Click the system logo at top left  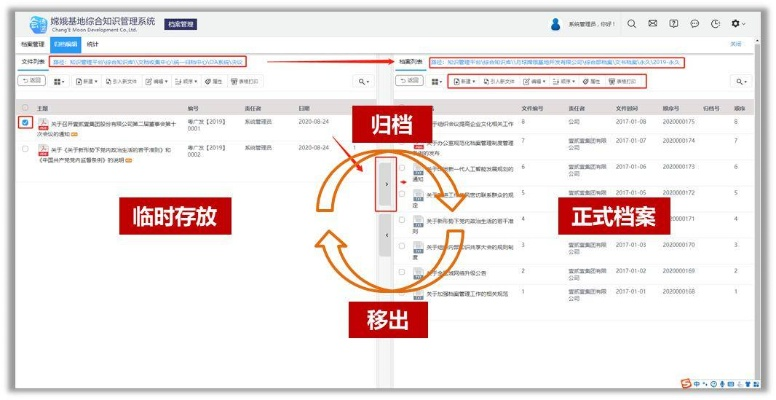click(39, 24)
